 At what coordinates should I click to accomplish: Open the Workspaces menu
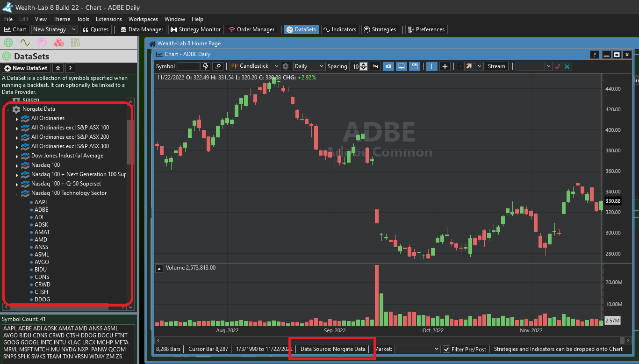click(143, 19)
